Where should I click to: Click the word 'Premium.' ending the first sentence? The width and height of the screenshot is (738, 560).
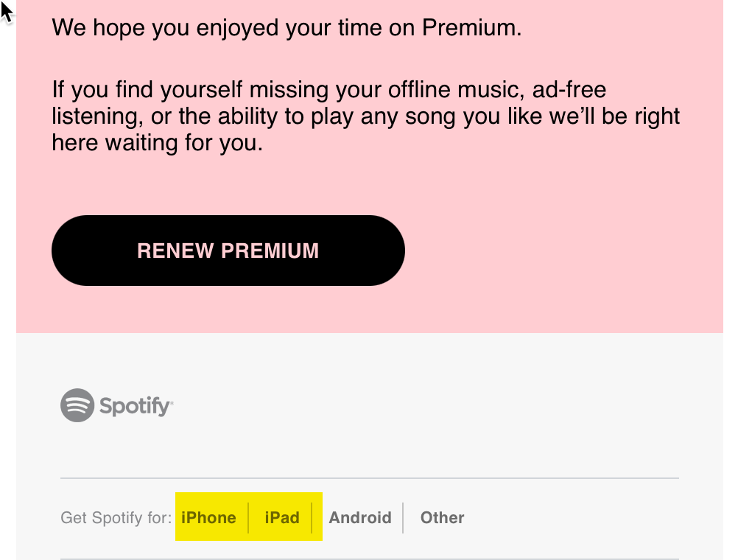tap(471, 28)
